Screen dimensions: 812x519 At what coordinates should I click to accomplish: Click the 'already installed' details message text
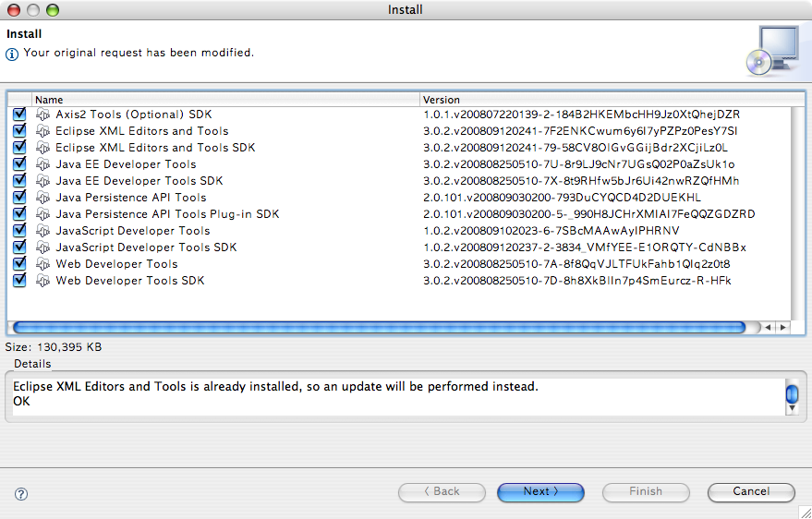pos(275,387)
